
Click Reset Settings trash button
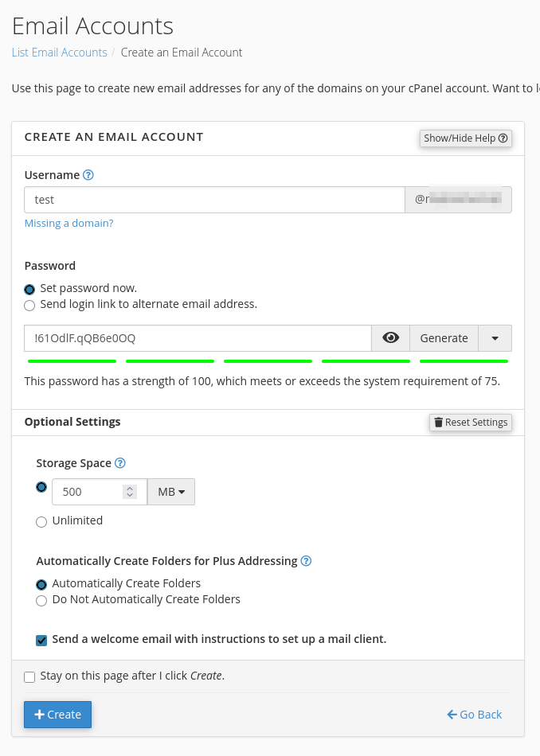point(470,423)
